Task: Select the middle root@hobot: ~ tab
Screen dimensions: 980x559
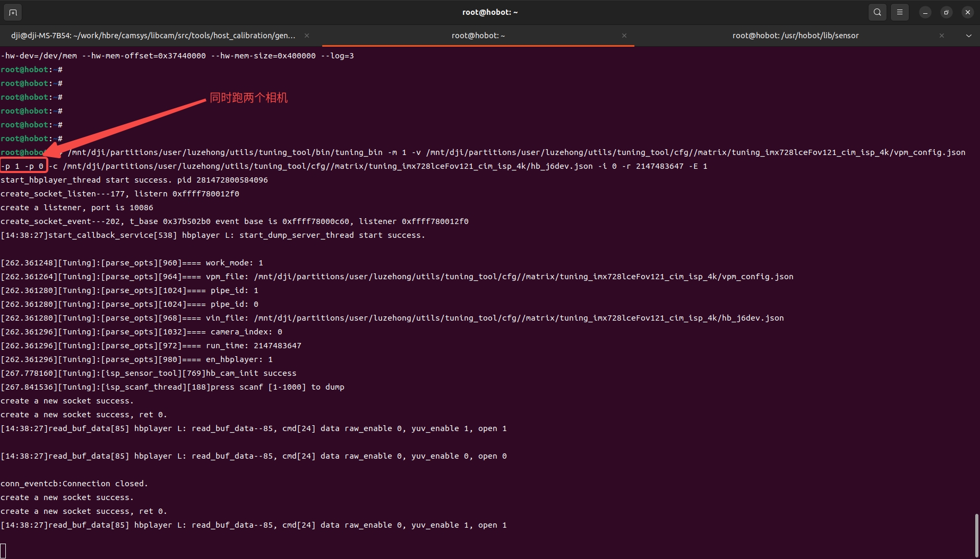Action: (x=478, y=36)
